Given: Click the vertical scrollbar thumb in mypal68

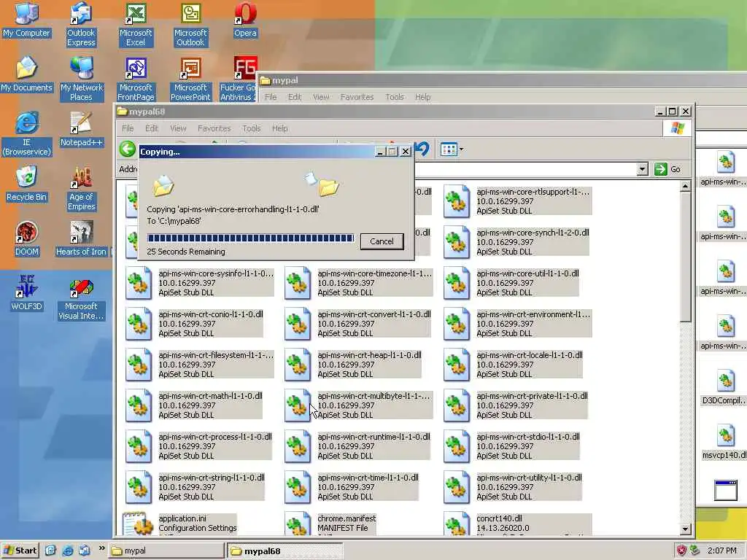Looking at the screenshot, I should tap(685, 257).
